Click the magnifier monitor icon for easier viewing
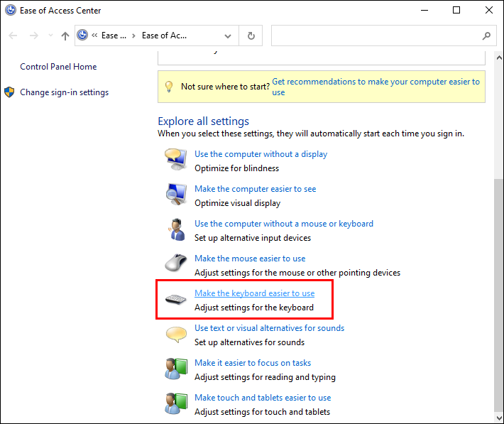This screenshot has width=504, height=424. coord(176,194)
